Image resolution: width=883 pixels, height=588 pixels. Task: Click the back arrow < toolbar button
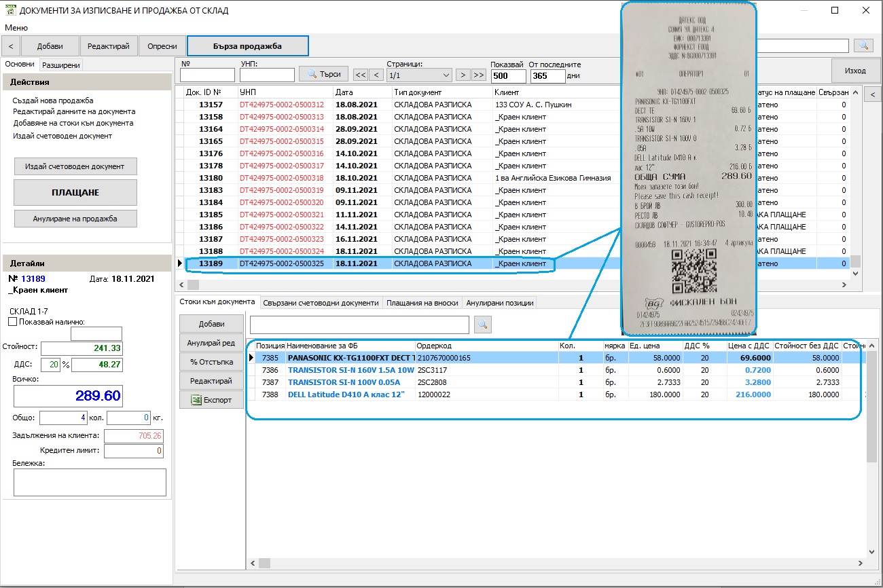pyautogui.click(x=12, y=46)
